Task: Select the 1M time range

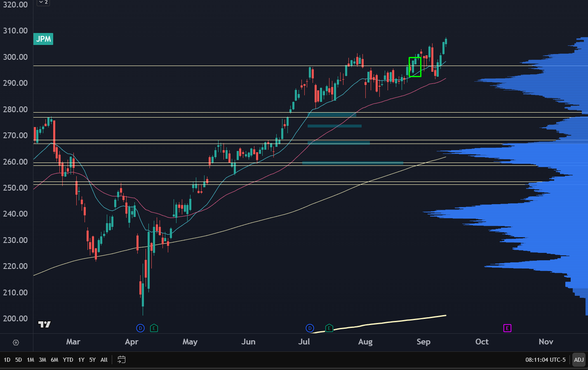Action: click(x=31, y=360)
